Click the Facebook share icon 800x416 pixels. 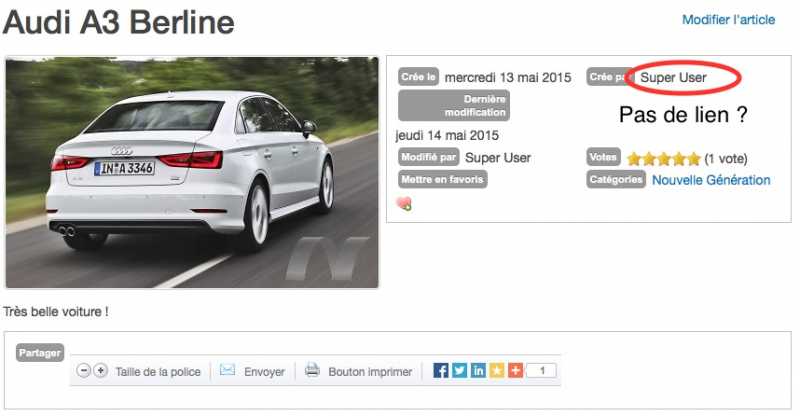coord(440,371)
